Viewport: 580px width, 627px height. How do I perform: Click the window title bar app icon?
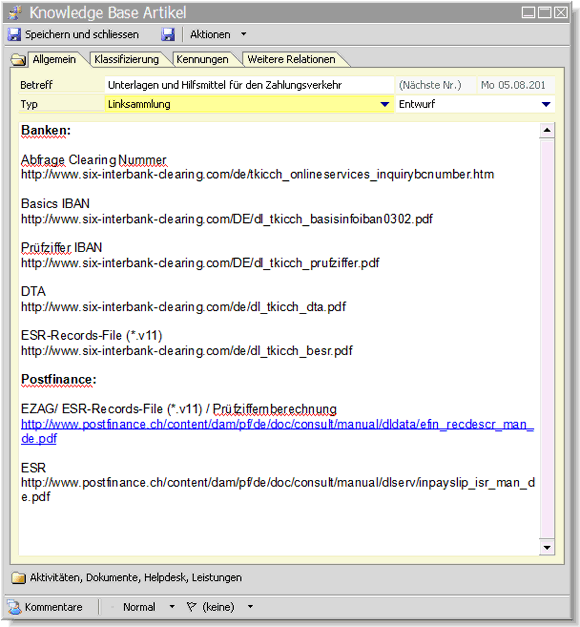click(15, 12)
